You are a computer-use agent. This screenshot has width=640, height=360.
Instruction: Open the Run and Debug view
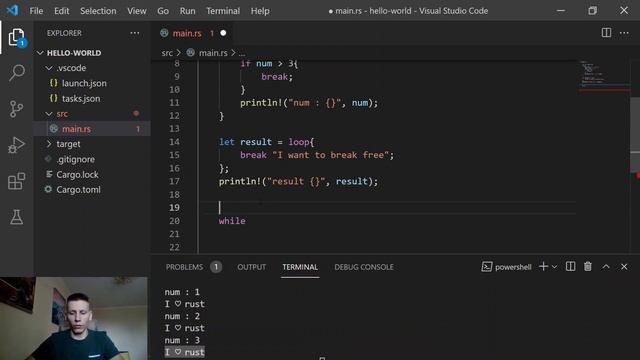click(17, 145)
